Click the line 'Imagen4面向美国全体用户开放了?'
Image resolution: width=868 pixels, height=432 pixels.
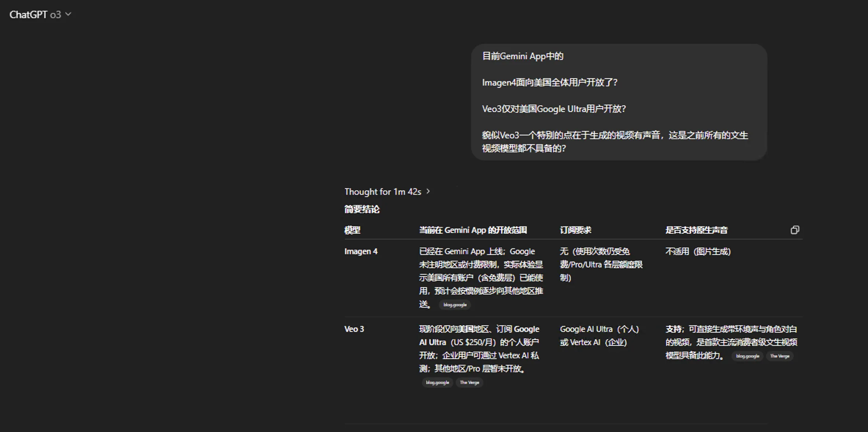coord(550,83)
